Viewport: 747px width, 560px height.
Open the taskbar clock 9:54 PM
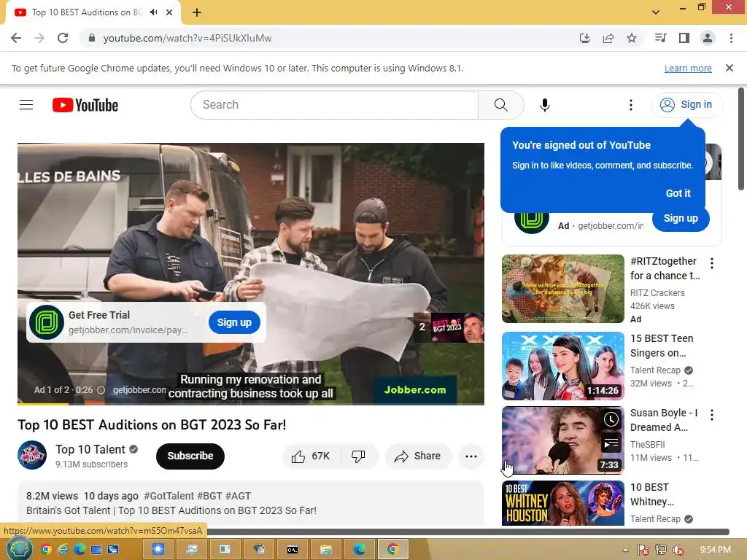(x=716, y=550)
